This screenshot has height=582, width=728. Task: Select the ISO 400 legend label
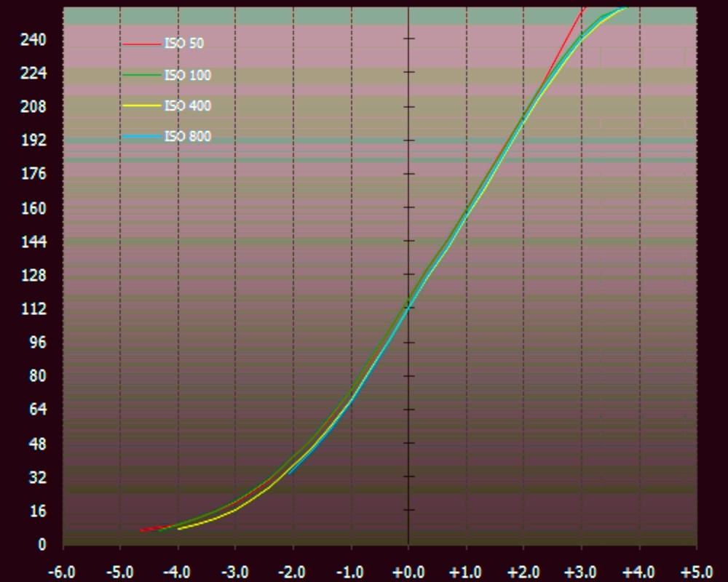tap(188, 106)
